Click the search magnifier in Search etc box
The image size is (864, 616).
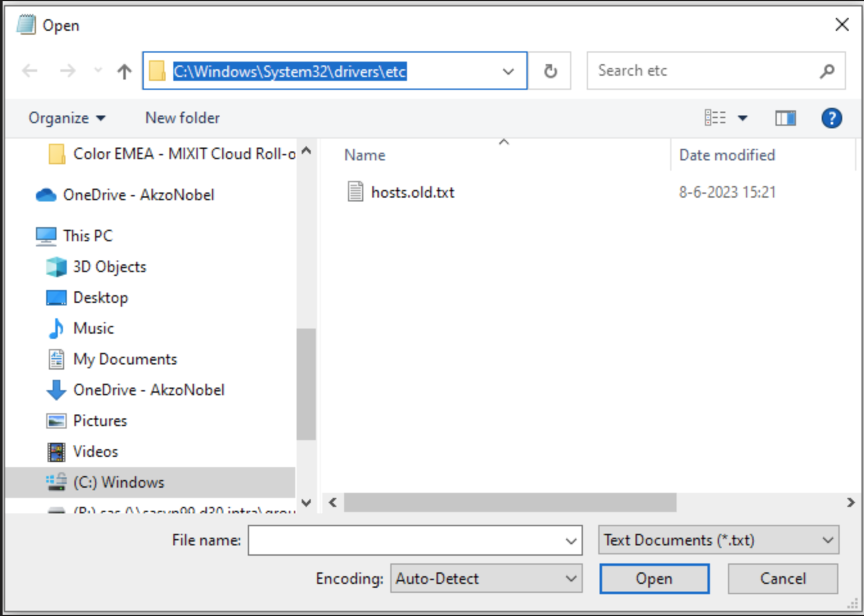[x=827, y=71]
